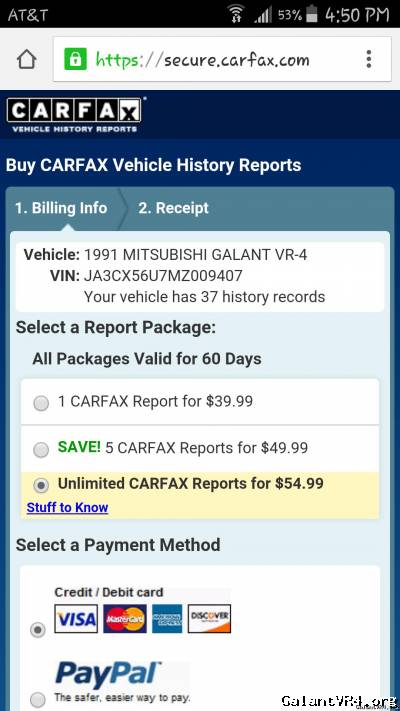Tap the green secure padlock icon
Viewport: 400px width, 711px height.
click(x=75, y=59)
